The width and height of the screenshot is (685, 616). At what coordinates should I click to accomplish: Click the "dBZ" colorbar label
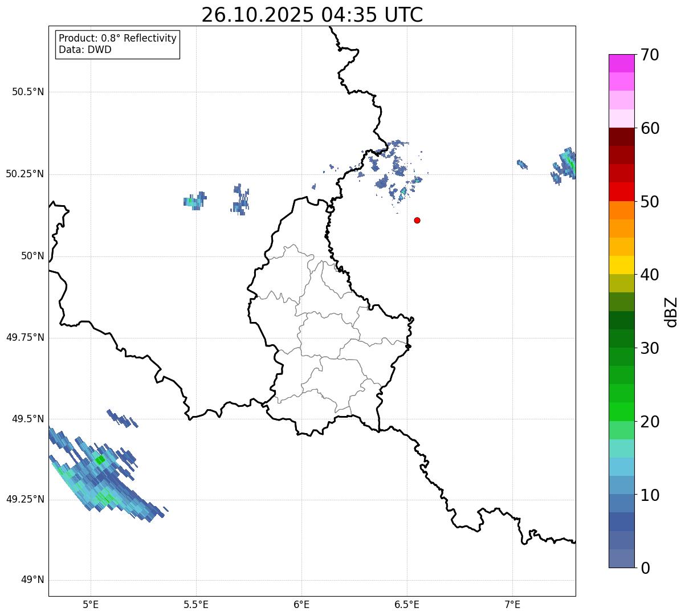(671, 311)
